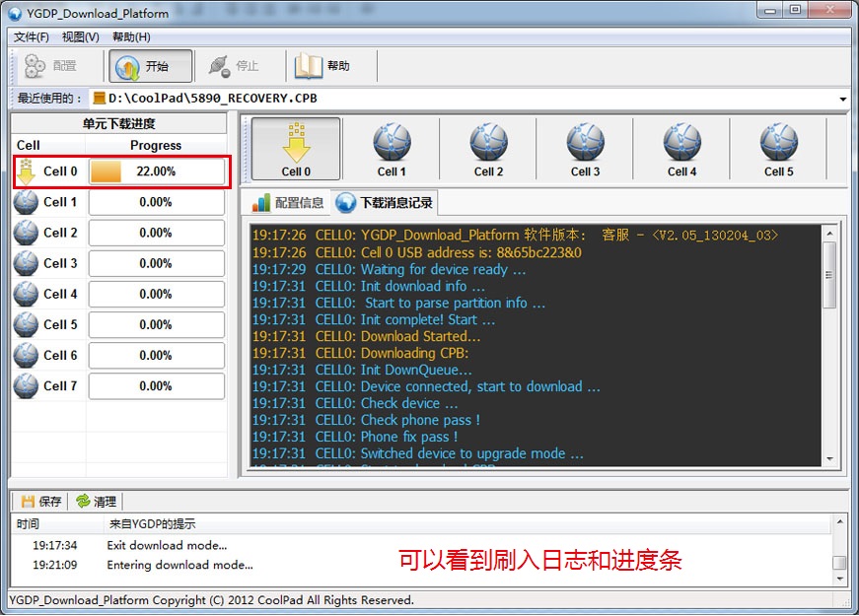Click the 停止 stop toolbar icon
The height and width of the screenshot is (616, 859).
220,66
